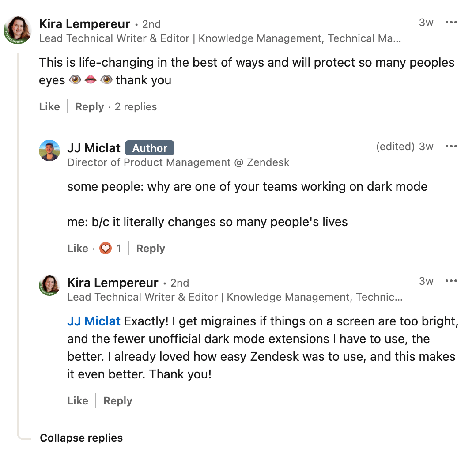This screenshot has height=453, width=476.
Task: Like JJ Miclat's dark mode reply
Action: tap(77, 248)
